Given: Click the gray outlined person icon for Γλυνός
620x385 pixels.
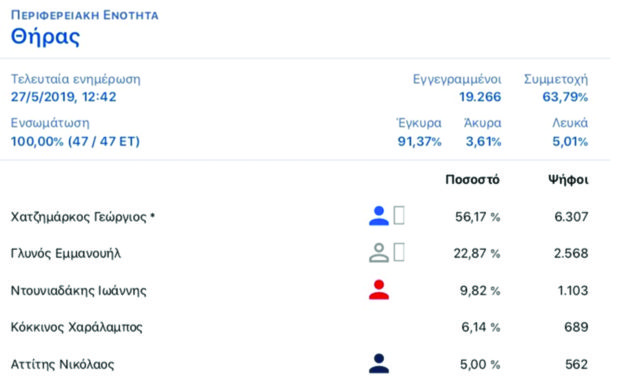Looking at the screenshot, I should [379, 253].
